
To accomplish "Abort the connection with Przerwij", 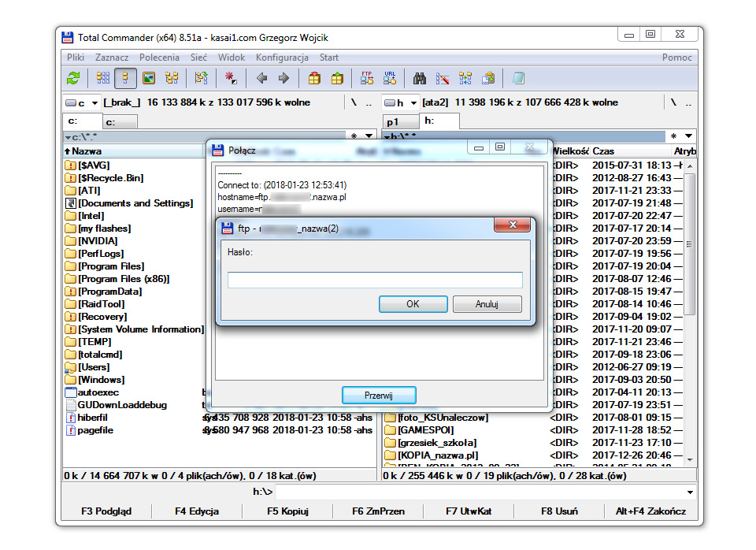I will pos(379,395).
